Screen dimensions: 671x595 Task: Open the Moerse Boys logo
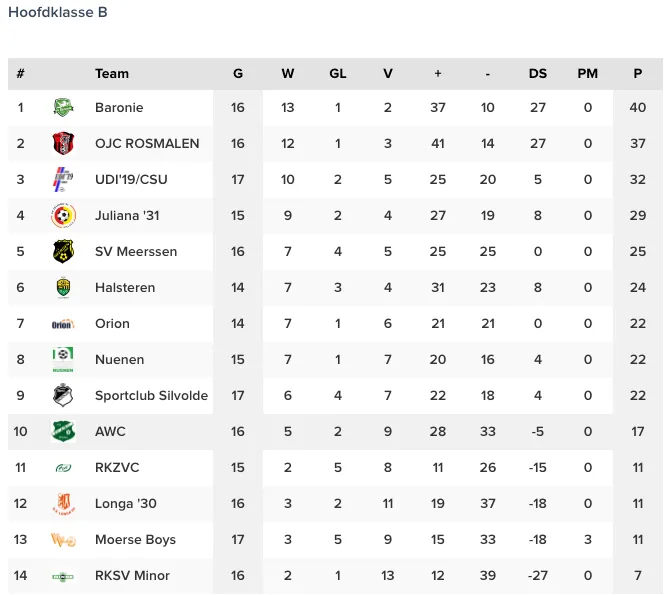(x=63, y=540)
